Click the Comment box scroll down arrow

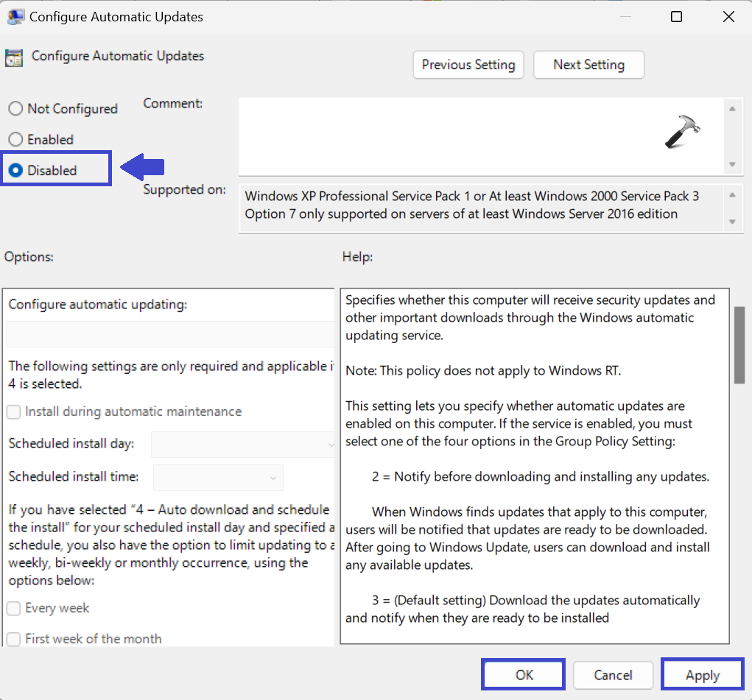(x=732, y=164)
